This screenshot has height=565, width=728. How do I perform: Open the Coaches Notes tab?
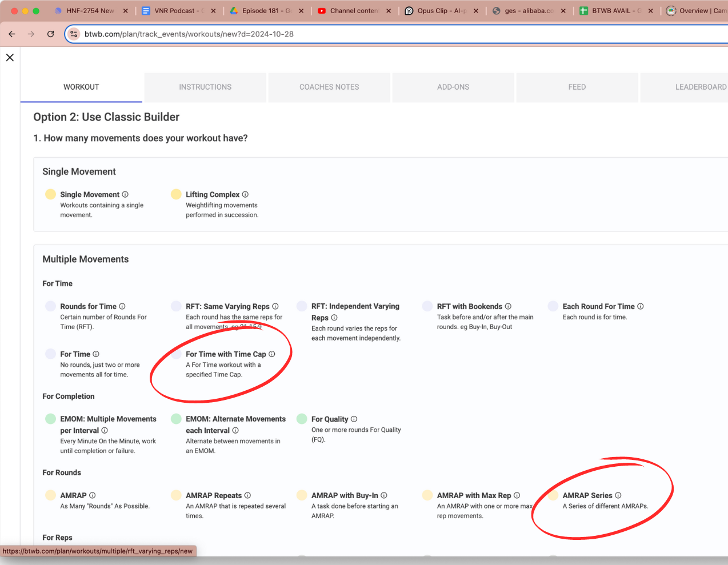pos(329,87)
